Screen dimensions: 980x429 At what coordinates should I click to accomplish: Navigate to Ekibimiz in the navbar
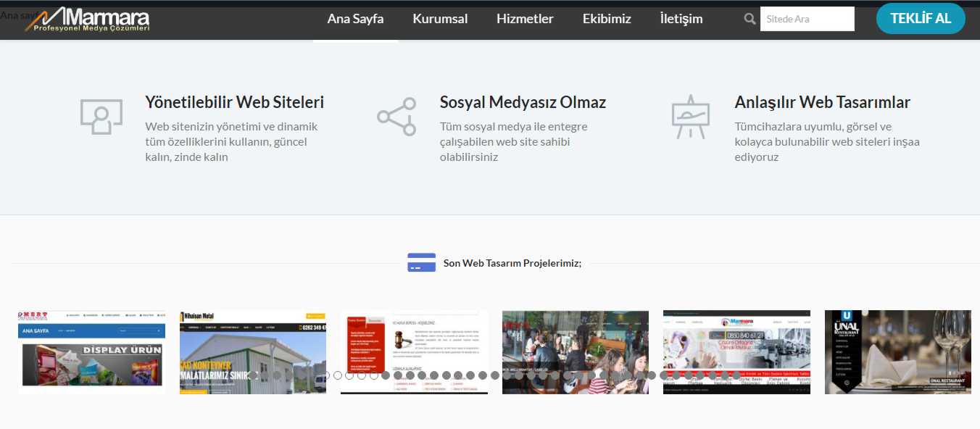607,19
